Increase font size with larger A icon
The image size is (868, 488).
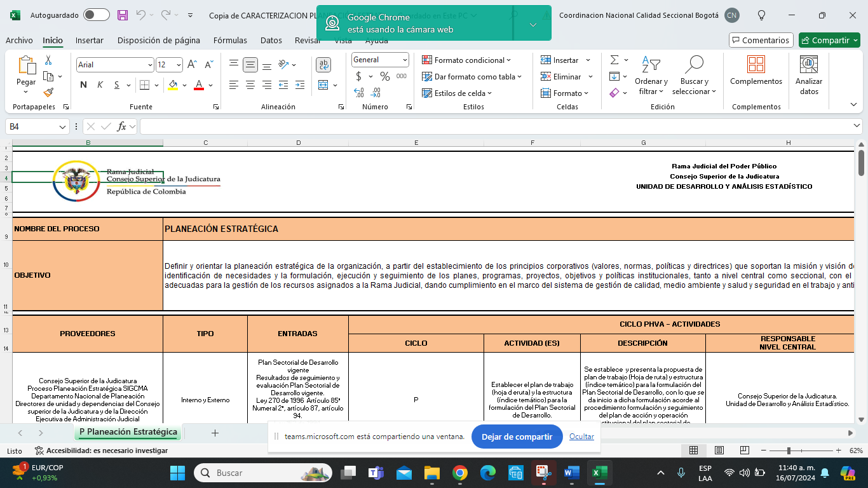click(192, 65)
